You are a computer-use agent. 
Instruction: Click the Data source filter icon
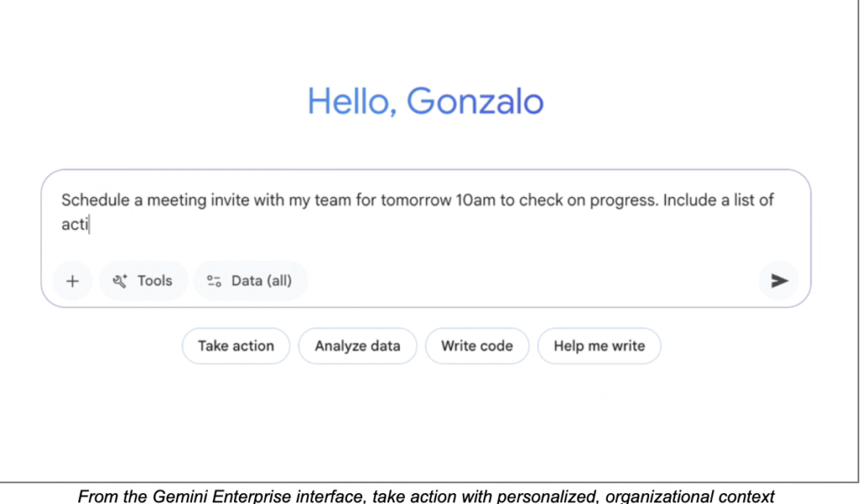(214, 281)
